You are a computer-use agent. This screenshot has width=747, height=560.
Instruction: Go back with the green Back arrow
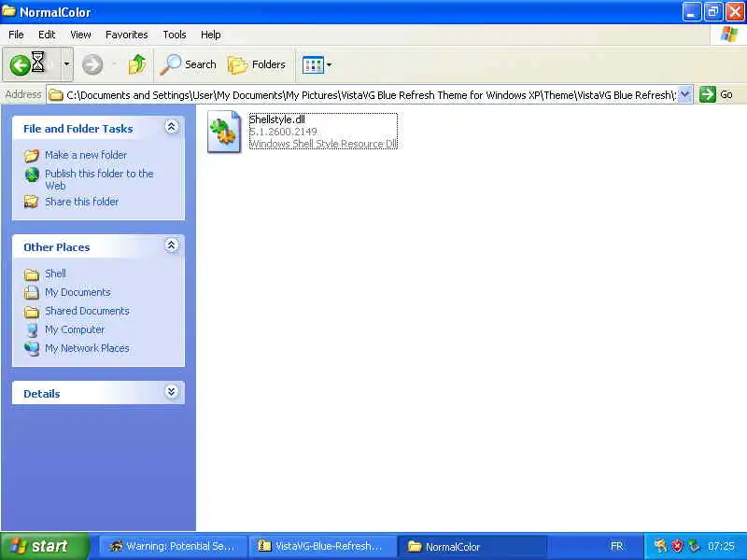point(20,64)
